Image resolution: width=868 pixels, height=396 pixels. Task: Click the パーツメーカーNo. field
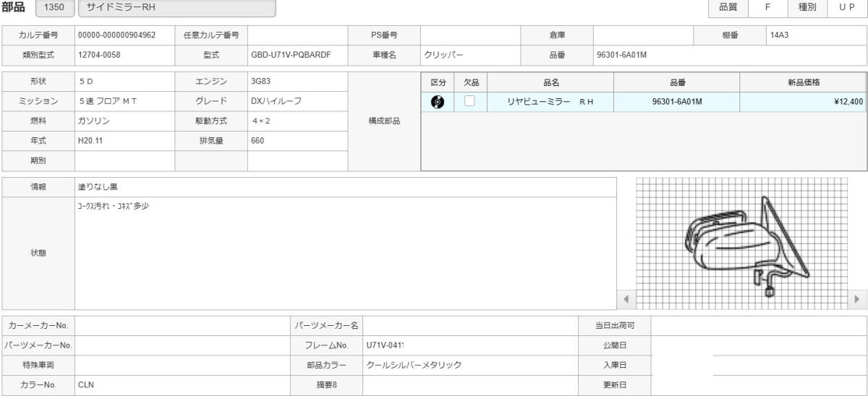[x=182, y=345]
